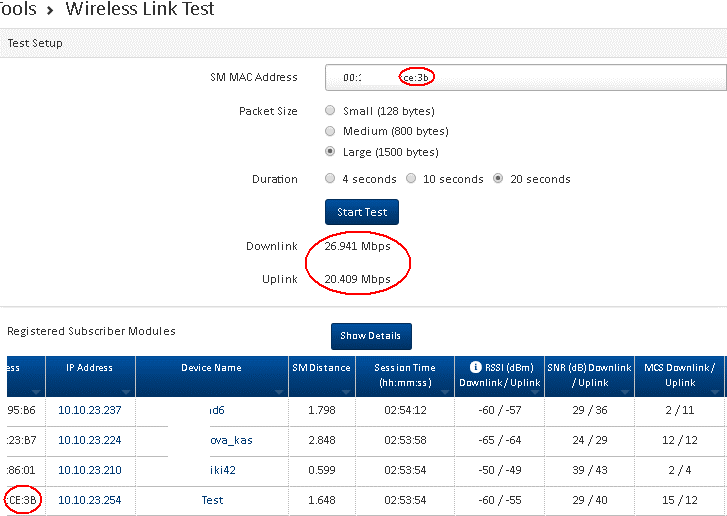Sort by MCS Downlink/Uplink column arrow
The width and height of the screenshot is (727, 516).
point(715,392)
